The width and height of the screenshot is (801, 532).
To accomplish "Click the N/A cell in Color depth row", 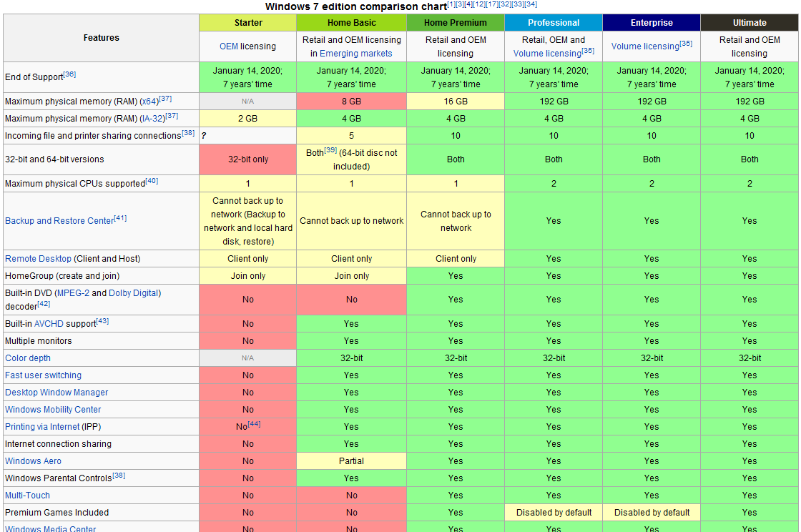I will 247,358.
